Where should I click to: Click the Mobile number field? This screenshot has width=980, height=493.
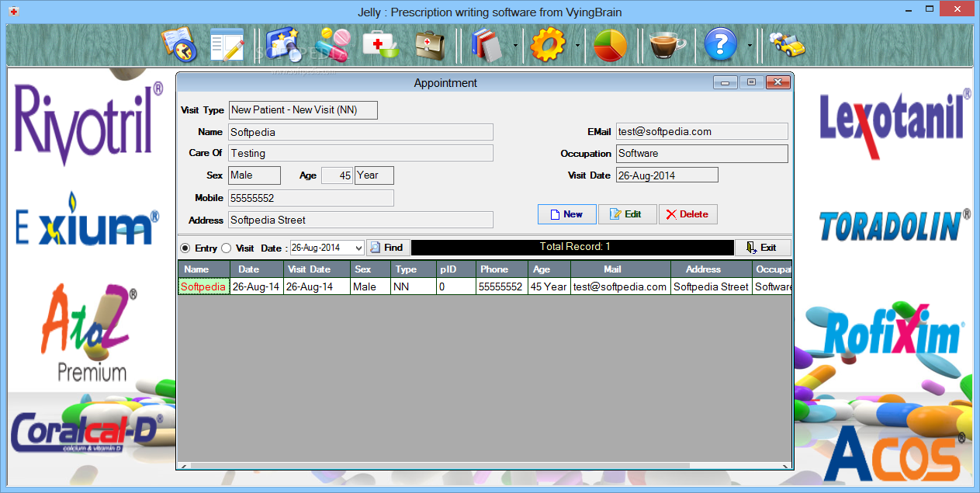coord(311,198)
